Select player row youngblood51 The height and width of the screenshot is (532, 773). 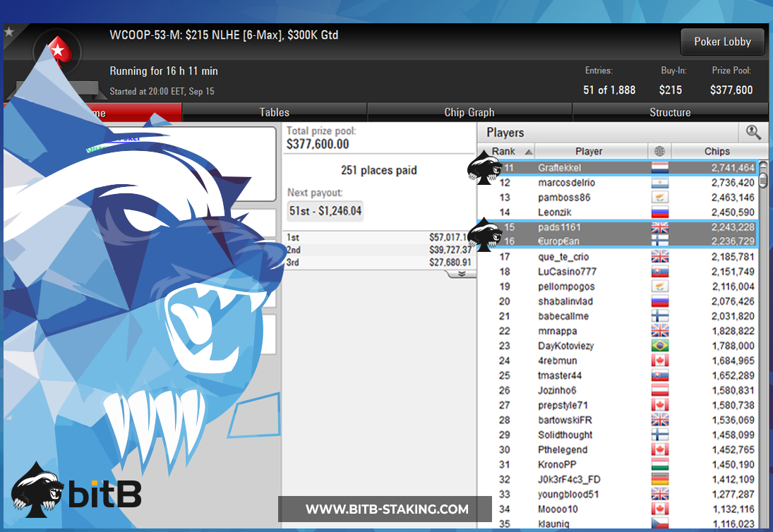tap(618, 494)
